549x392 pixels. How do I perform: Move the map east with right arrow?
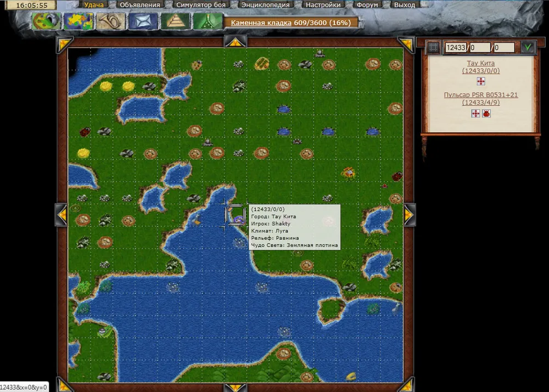pos(410,215)
